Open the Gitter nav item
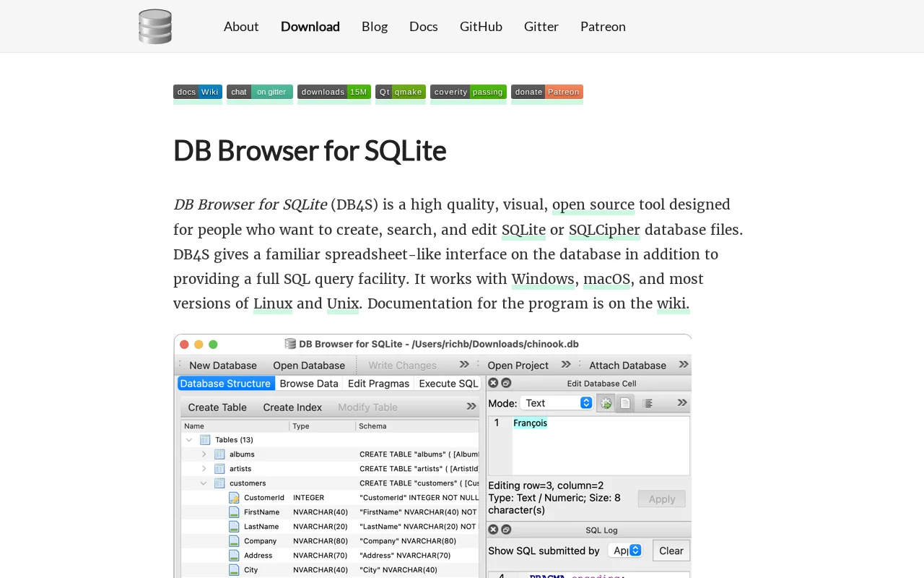The image size is (924, 578). (541, 27)
